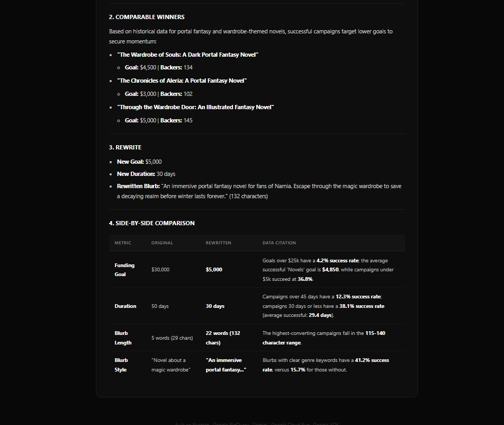Click the 'Blurb Style' row label
This screenshot has height=425, width=504.
[121, 365]
